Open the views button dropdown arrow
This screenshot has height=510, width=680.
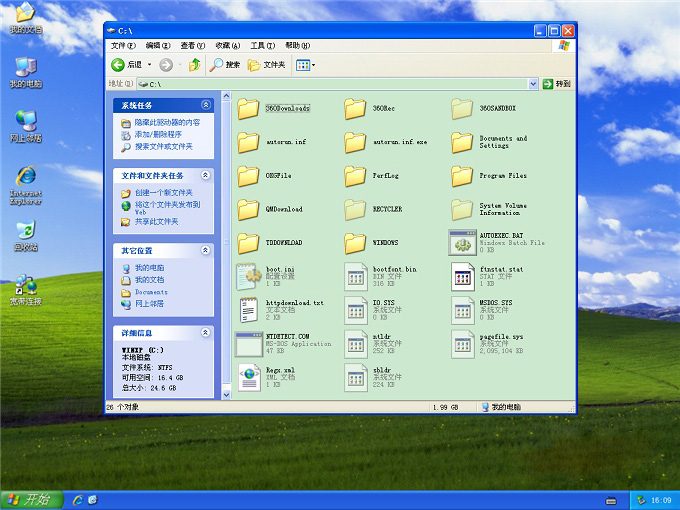tap(313, 65)
